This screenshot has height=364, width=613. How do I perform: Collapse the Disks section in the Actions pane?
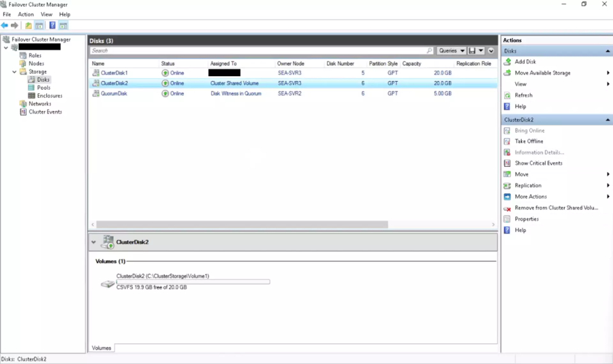(608, 51)
